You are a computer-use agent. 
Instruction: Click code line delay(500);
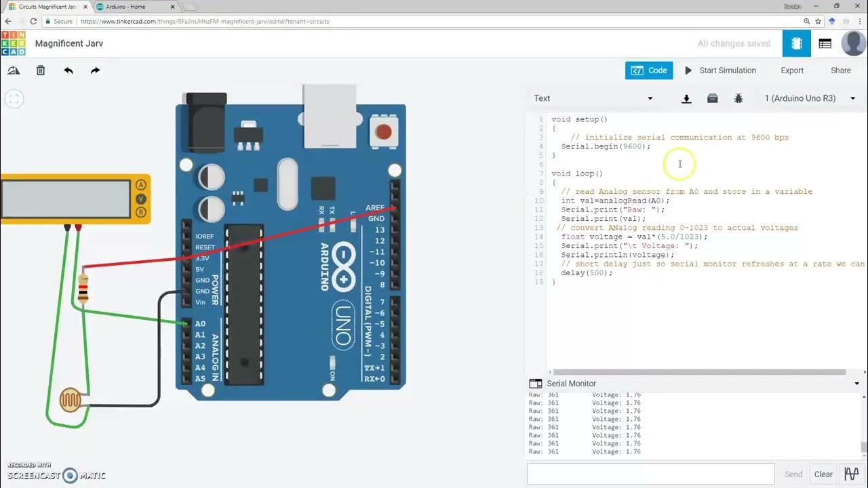coord(587,273)
